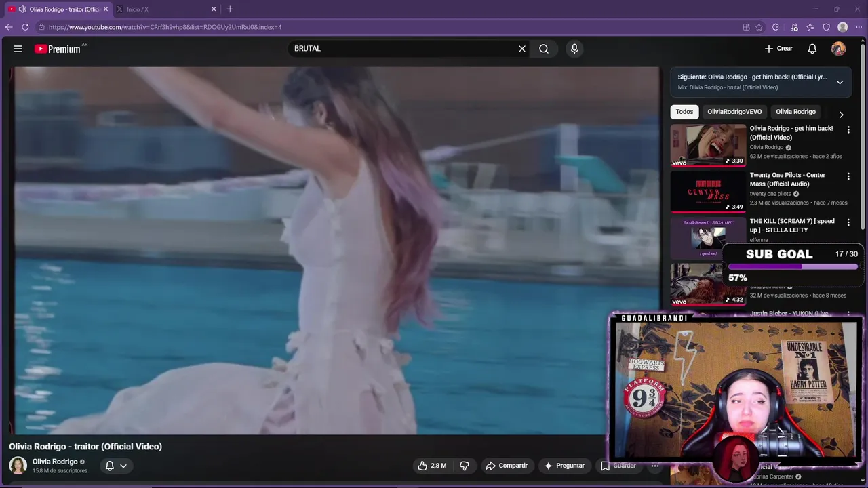Click the magnifier search button
The image size is (868, 488).
click(x=544, y=49)
